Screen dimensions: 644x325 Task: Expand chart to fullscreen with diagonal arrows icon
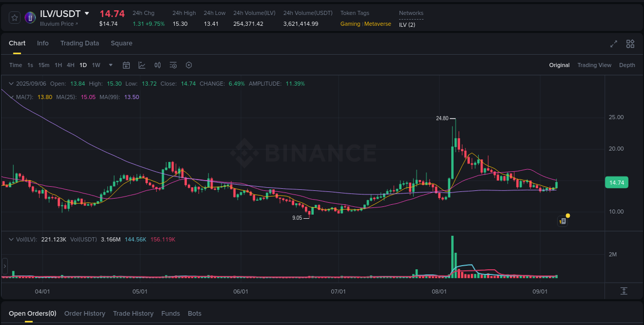click(613, 44)
